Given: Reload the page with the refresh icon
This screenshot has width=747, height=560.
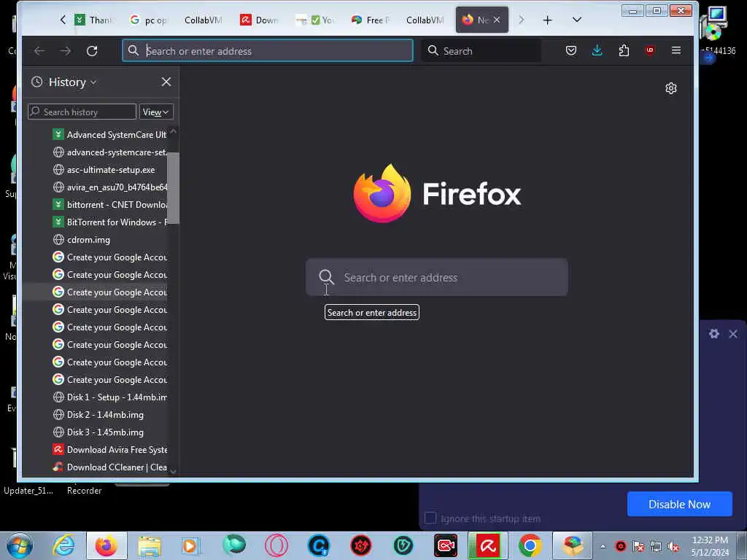Looking at the screenshot, I should click(92, 51).
